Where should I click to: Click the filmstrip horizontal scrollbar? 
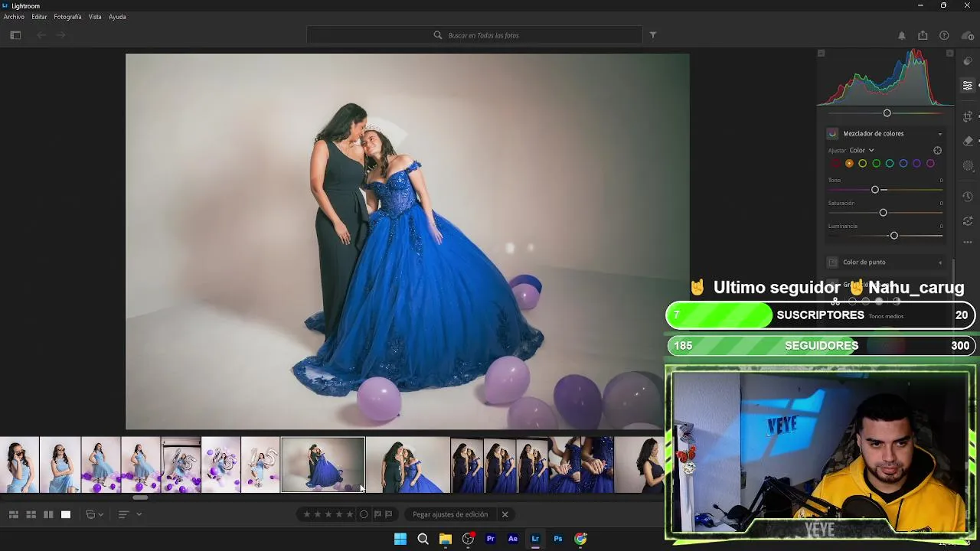click(x=140, y=498)
